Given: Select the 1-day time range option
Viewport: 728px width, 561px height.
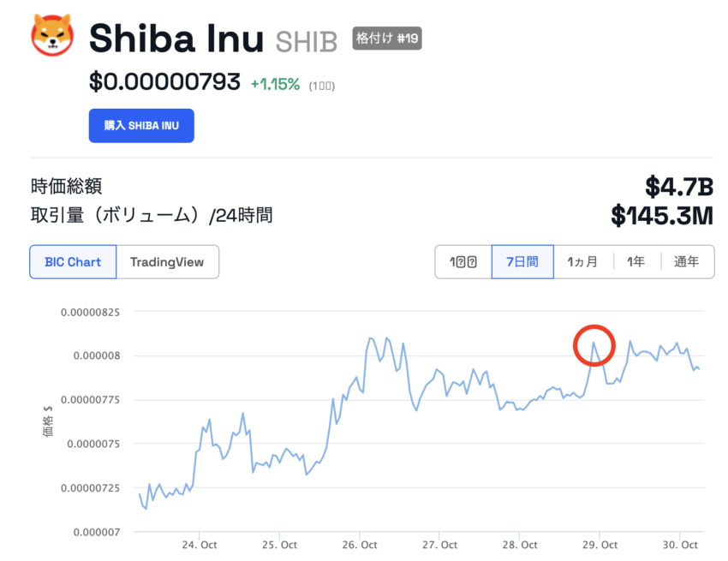Looking at the screenshot, I should coord(462,262).
